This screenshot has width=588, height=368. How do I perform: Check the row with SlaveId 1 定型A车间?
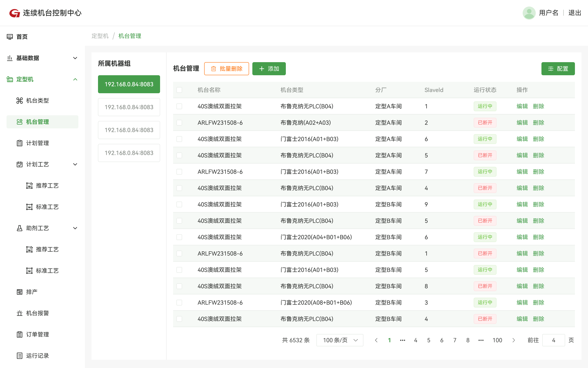coord(179,106)
